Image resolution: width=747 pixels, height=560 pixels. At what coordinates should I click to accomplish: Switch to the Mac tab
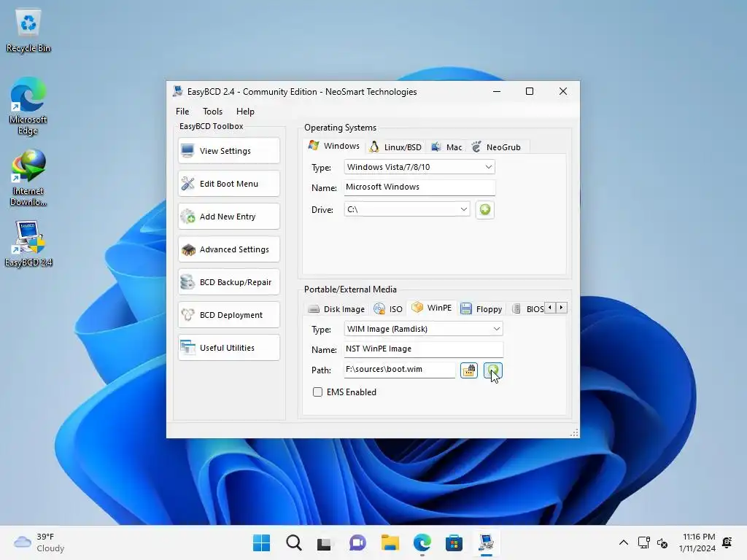click(447, 147)
